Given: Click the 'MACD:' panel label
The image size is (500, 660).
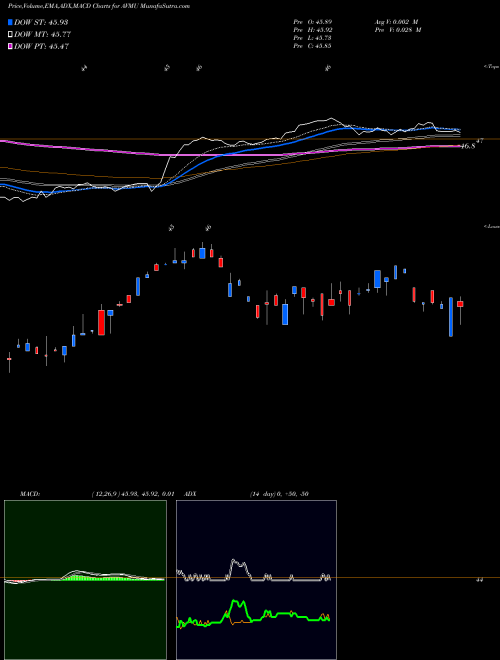Looking at the screenshot, I should pyautogui.click(x=30, y=494).
